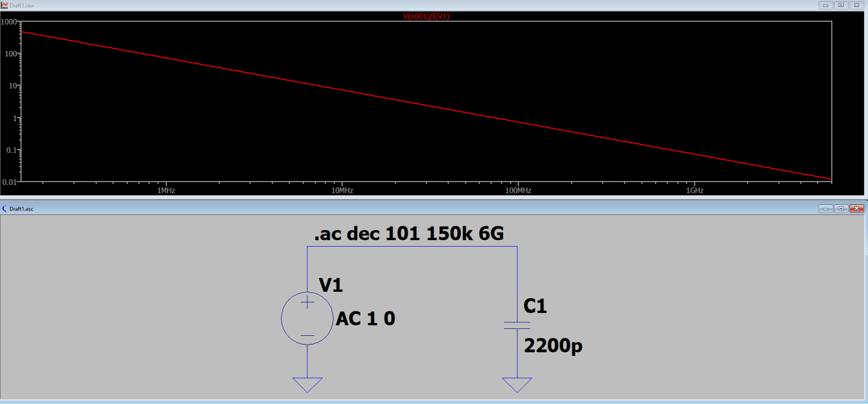Click the C1 component label

(x=534, y=305)
